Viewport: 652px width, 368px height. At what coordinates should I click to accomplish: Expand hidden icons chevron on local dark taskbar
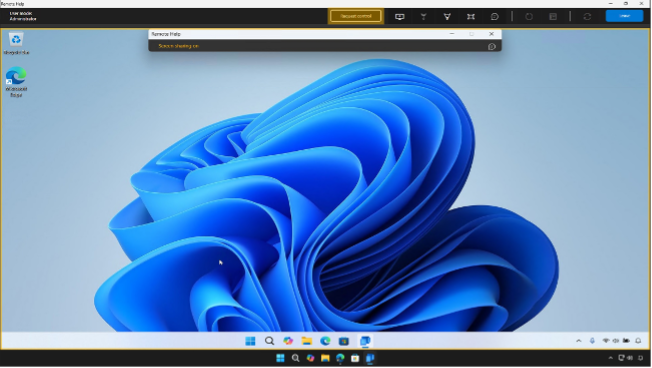coord(610,358)
